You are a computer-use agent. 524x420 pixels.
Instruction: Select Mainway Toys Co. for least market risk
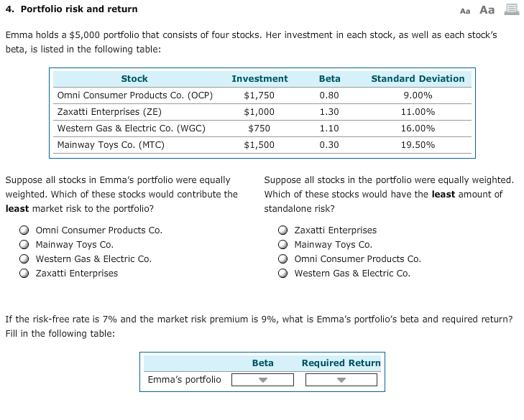24,245
